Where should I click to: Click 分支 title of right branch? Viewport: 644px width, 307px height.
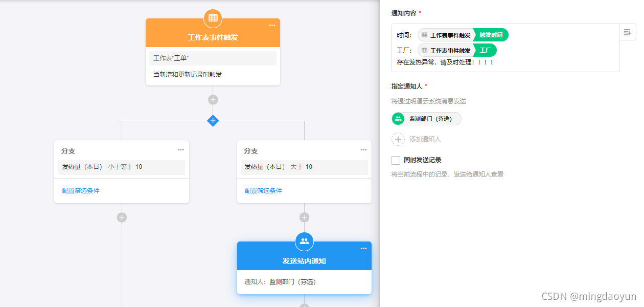tap(251, 151)
